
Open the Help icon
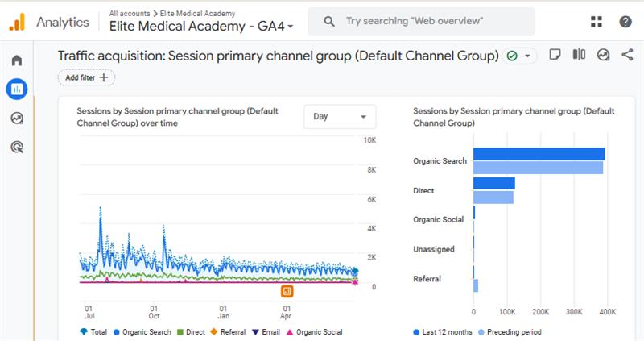click(625, 22)
